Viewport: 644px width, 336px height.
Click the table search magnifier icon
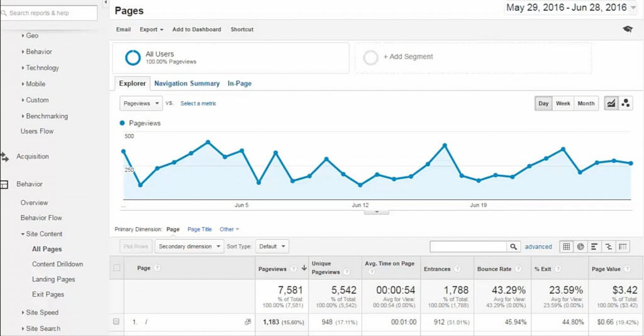point(514,247)
